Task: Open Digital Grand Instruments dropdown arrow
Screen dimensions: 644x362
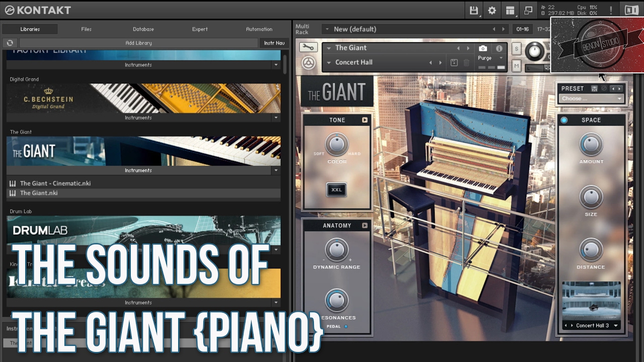Action: 276,118
